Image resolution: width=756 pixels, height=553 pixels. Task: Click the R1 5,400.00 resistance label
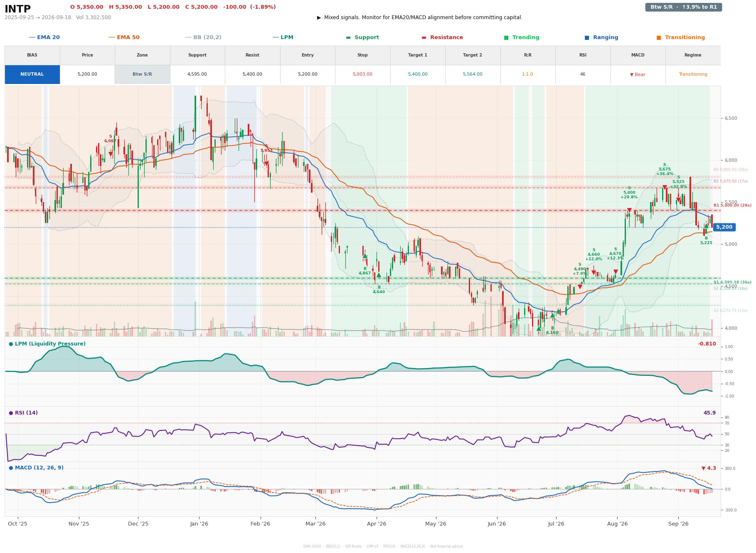click(732, 205)
